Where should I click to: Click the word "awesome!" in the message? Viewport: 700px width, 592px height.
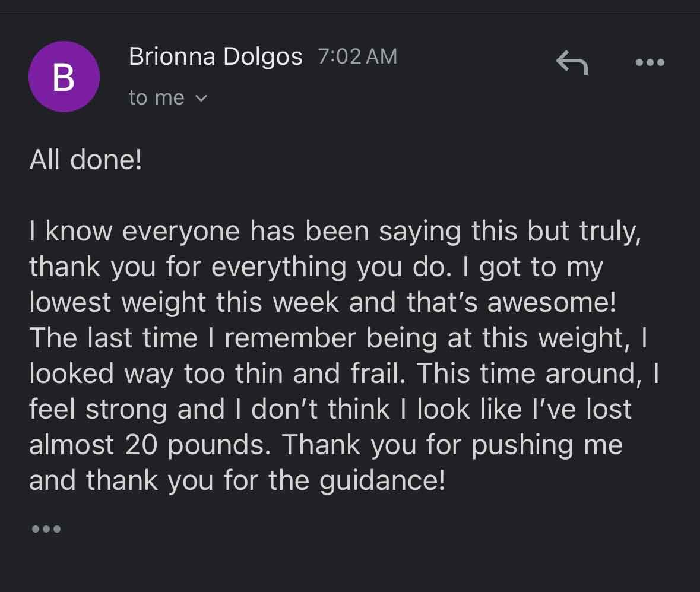552,303
